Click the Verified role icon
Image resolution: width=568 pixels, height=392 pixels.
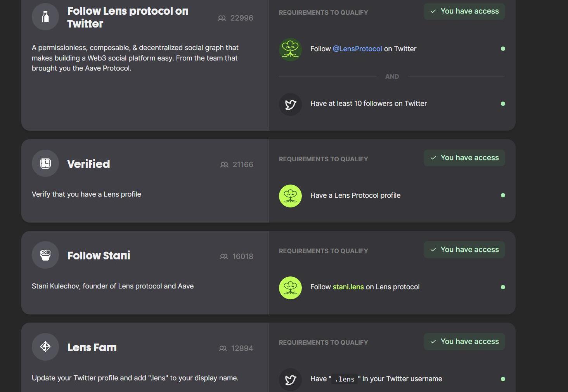pyautogui.click(x=45, y=163)
